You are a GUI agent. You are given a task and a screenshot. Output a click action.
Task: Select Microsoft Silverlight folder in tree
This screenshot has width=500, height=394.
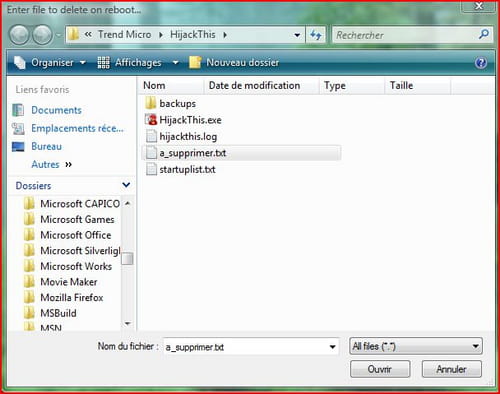pos(72,251)
